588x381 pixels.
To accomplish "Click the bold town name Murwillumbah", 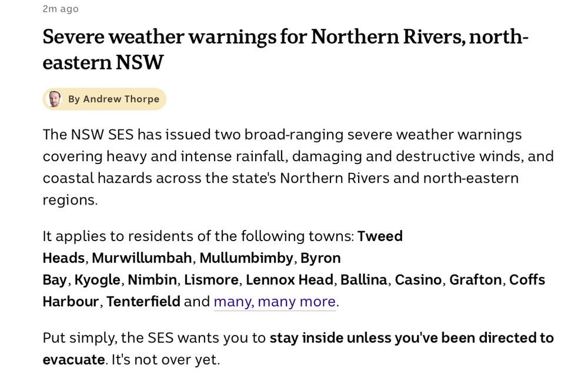I will pos(142,258).
